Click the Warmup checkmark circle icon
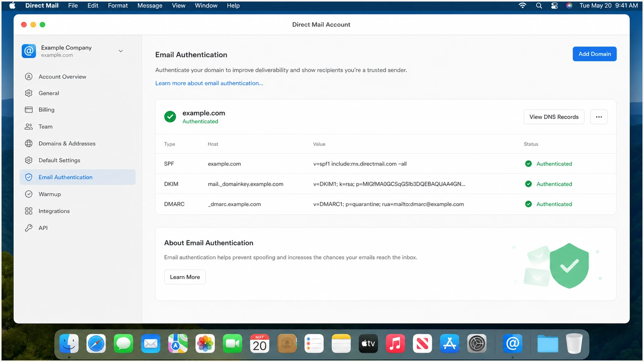Image resolution: width=644 pixels, height=362 pixels. [x=29, y=194]
